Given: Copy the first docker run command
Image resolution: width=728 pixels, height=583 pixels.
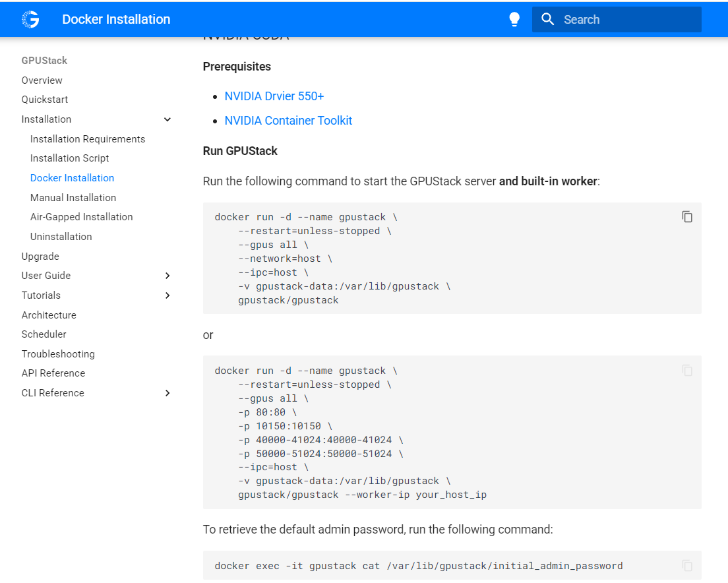Looking at the screenshot, I should coord(687,217).
